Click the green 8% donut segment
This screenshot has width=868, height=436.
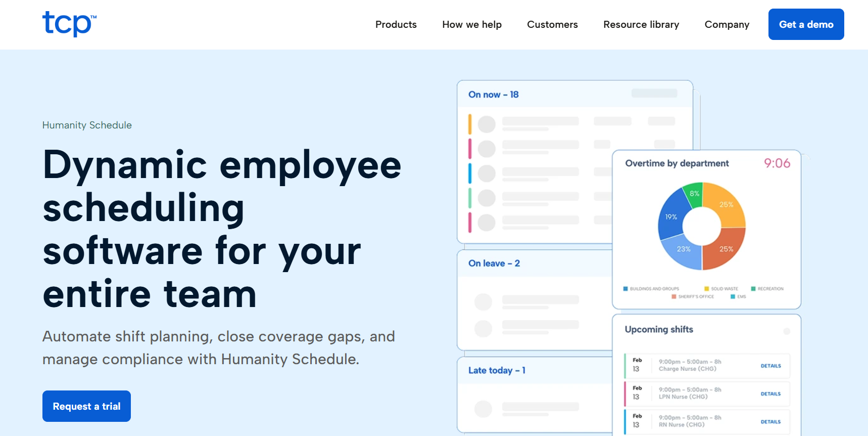[694, 195]
